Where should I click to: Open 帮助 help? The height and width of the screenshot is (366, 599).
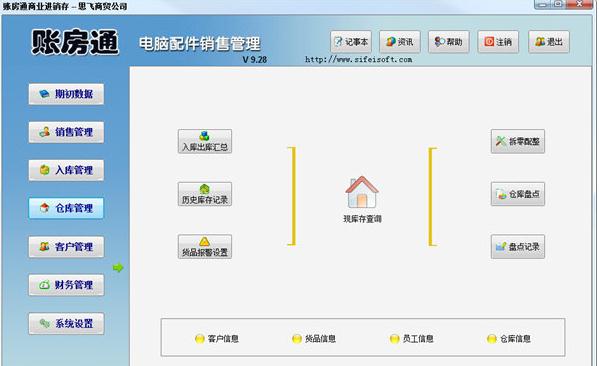448,42
